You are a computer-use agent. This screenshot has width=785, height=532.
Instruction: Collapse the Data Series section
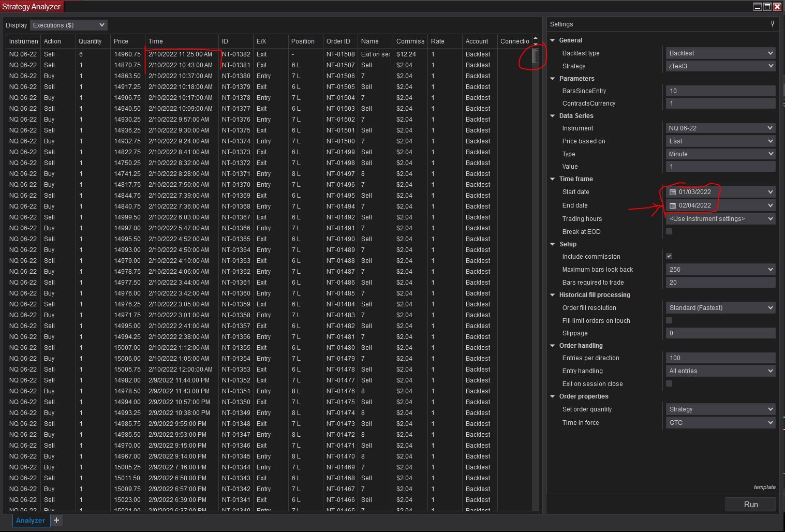point(553,115)
